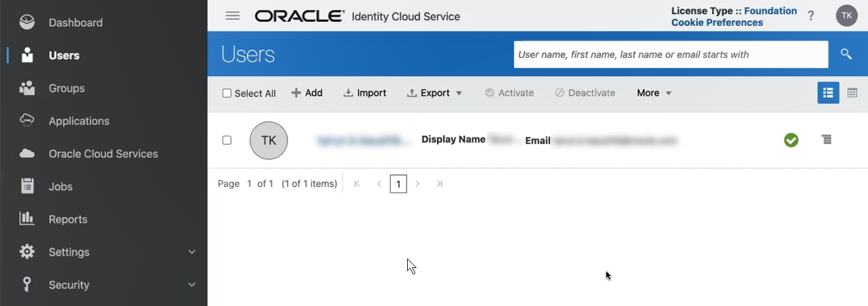Click the Oracle logo
This screenshot has height=306, width=868.
pyautogui.click(x=299, y=16)
